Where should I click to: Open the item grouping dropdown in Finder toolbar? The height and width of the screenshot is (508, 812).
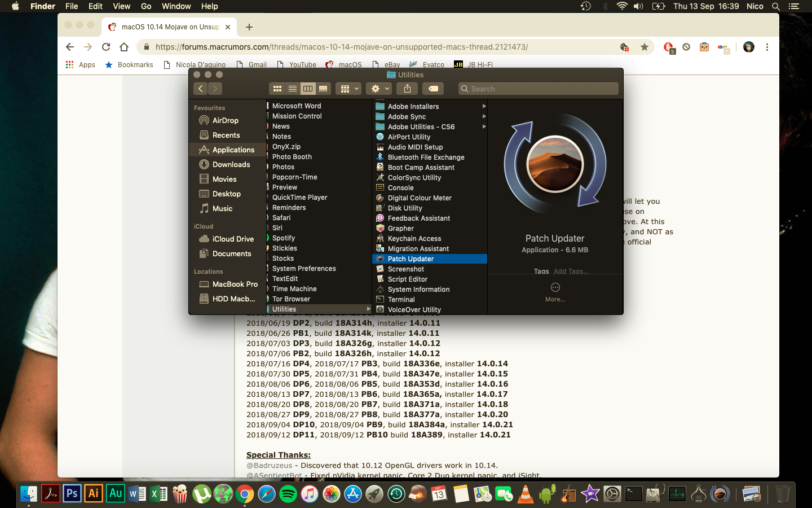point(348,89)
